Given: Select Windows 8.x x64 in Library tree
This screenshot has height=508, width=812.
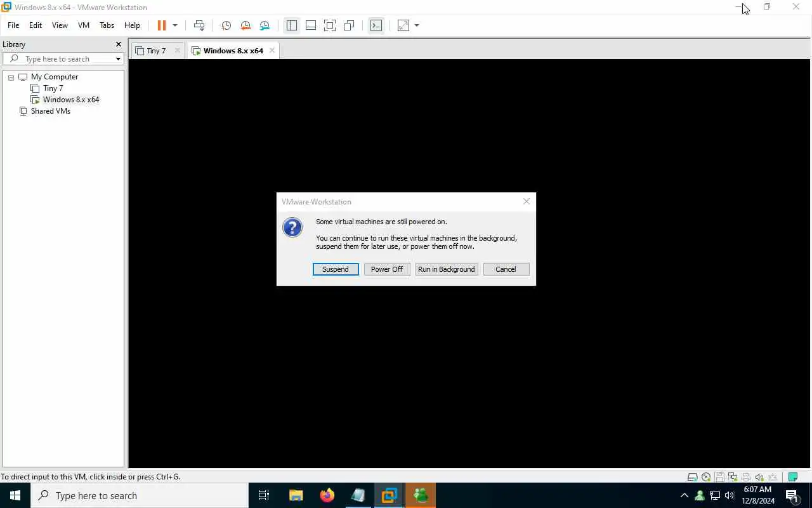Looking at the screenshot, I should click(x=71, y=100).
